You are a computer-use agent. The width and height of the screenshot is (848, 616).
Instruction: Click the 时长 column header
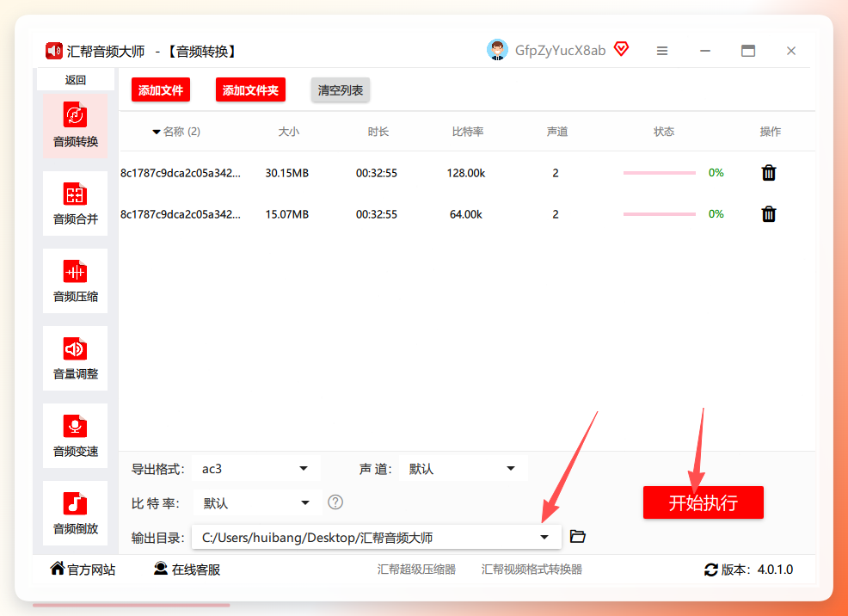pyautogui.click(x=378, y=132)
